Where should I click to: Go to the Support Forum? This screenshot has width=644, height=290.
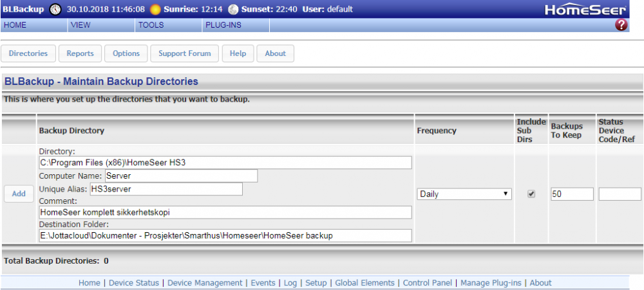coord(185,53)
